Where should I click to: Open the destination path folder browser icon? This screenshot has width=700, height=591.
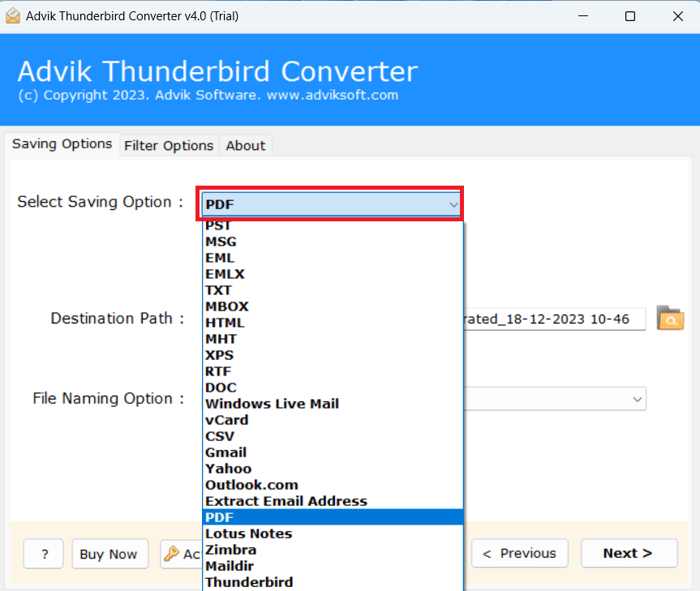point(670,319)
